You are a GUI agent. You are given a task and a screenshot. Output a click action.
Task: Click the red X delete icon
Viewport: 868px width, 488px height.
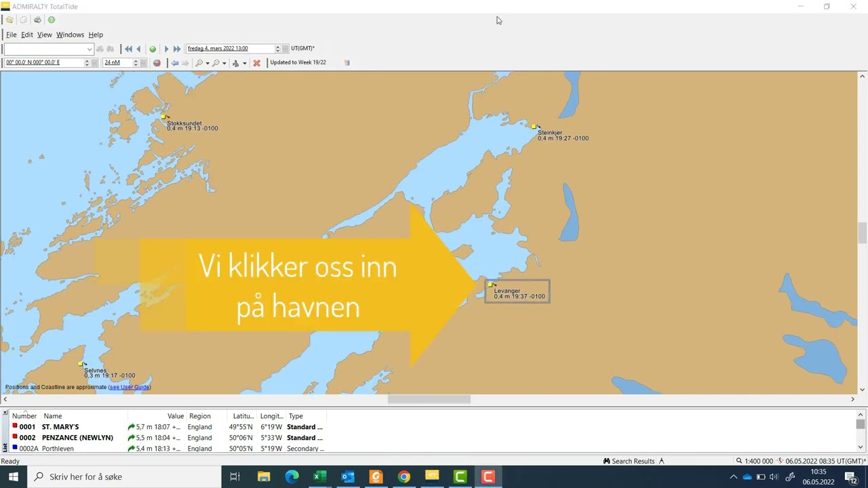[x=256, y=63]
